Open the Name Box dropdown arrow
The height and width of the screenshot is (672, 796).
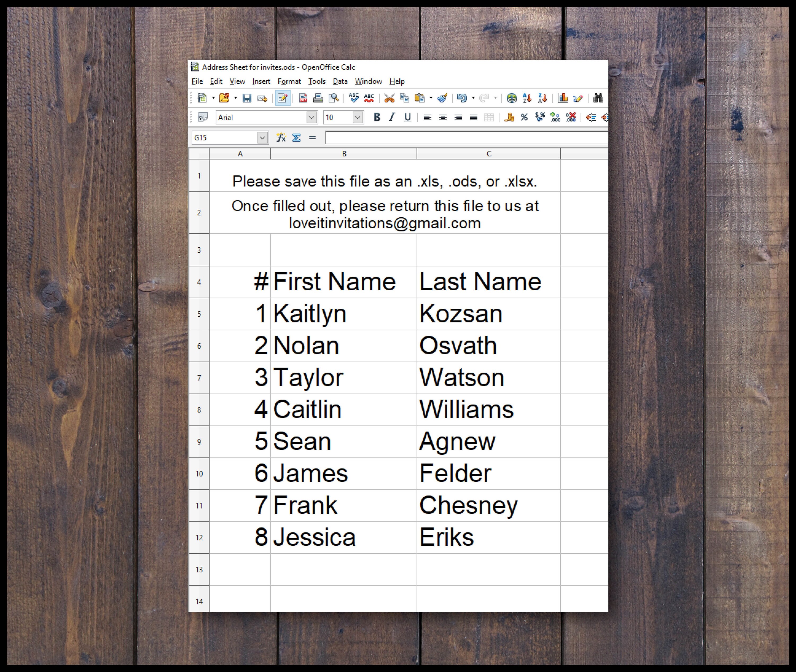[x=262, y=137]
